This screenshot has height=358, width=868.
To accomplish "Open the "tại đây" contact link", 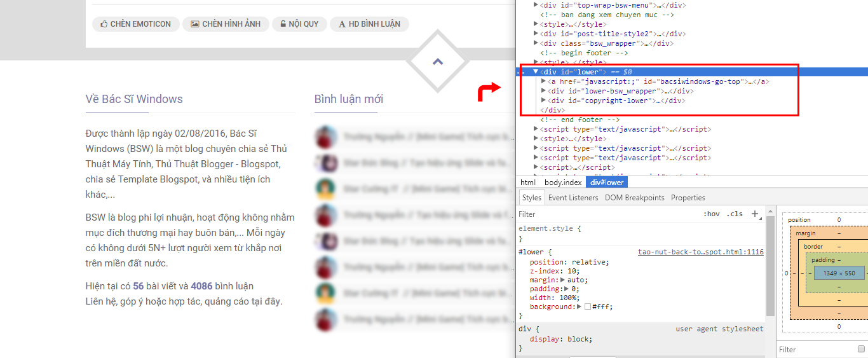I will 267,301.
